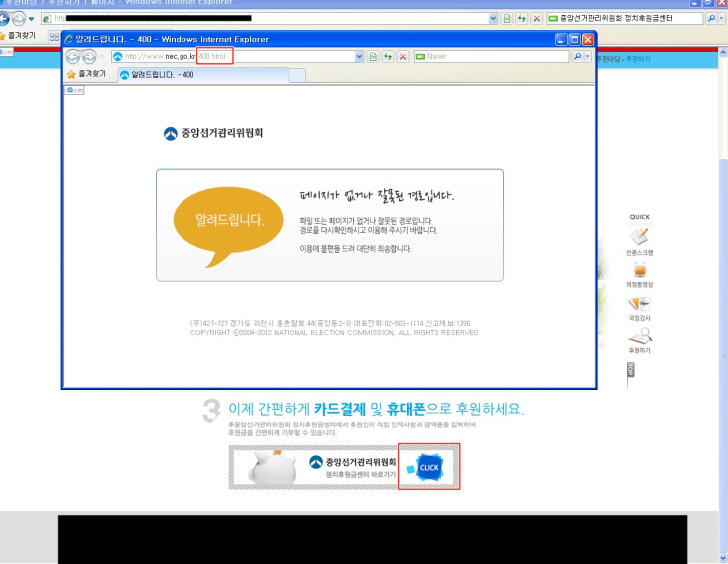The height and width of the screenshot is (564, 728).
Task: Click popup window back navigation arrow
Action: (x=74, y=57)
